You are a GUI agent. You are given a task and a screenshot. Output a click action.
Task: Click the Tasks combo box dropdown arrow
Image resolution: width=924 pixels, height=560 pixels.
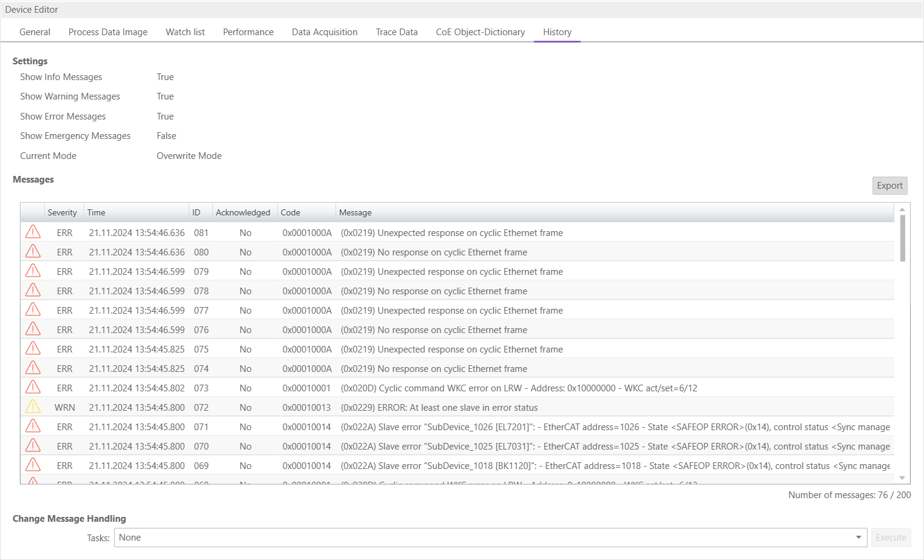pos(858,538)
